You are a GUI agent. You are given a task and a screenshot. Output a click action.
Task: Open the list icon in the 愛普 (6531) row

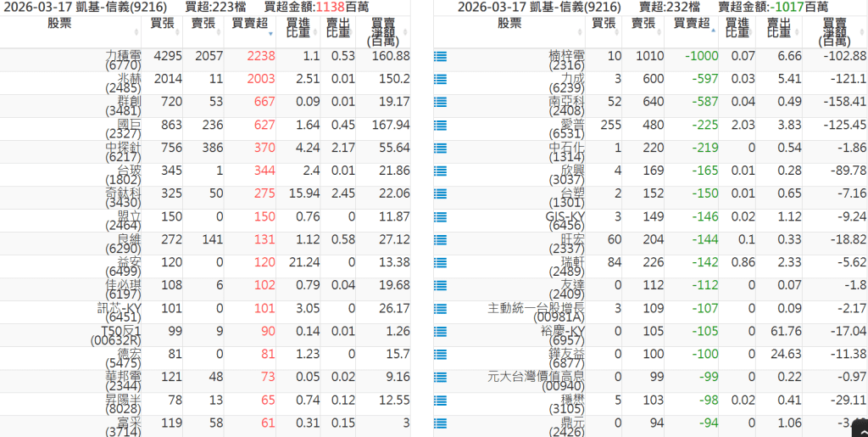tap(440, 126)
